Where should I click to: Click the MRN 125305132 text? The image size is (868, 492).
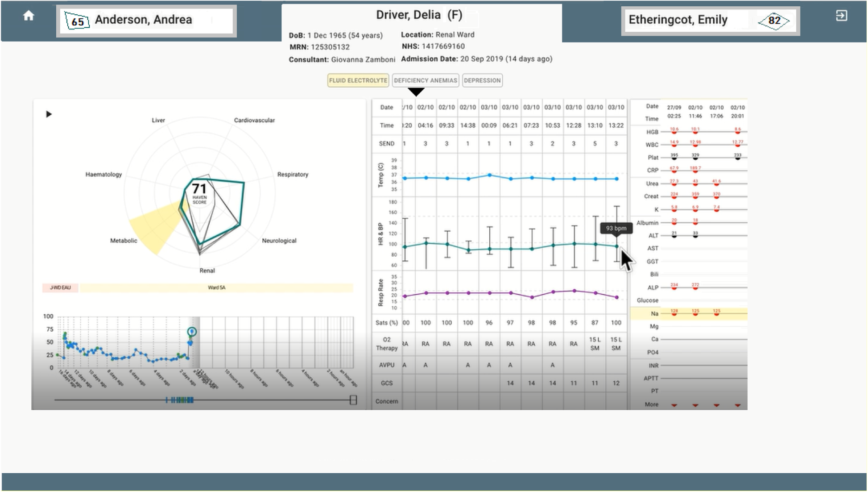pos(319,47)
